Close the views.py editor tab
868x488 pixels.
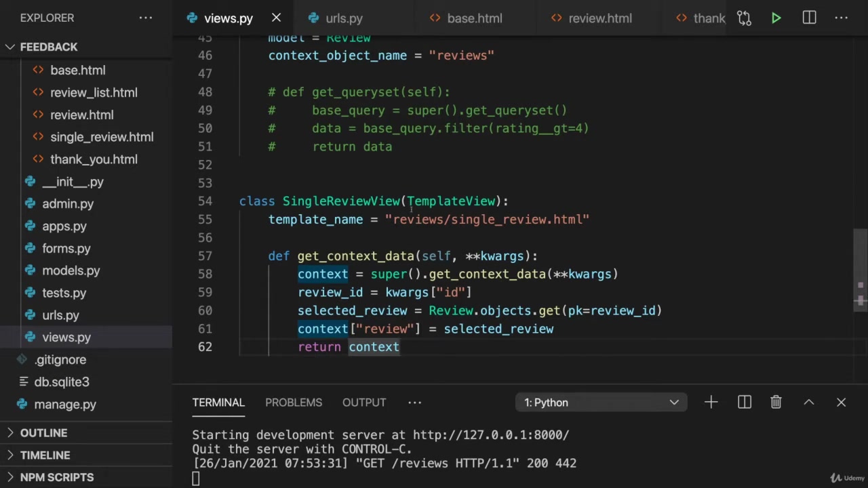276,18
